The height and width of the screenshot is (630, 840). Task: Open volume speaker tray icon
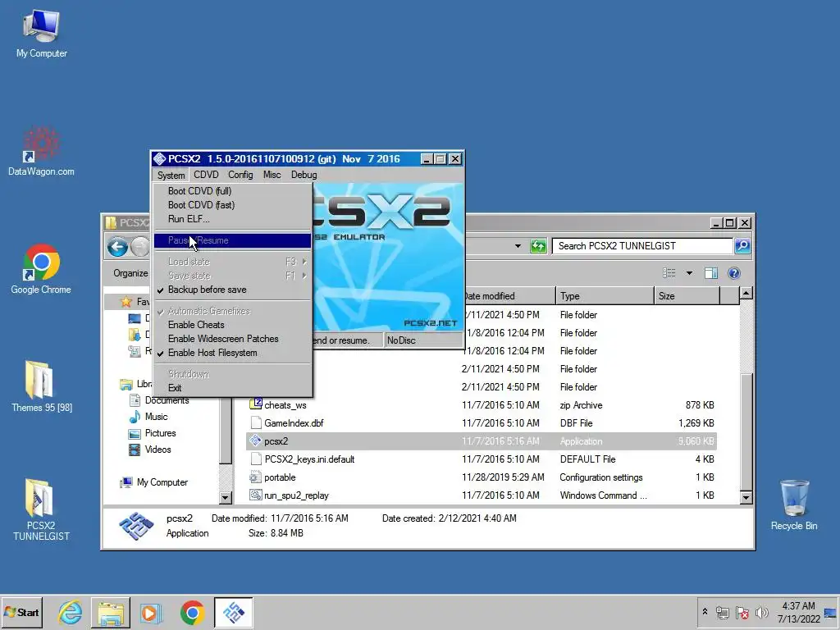[761, 612]
